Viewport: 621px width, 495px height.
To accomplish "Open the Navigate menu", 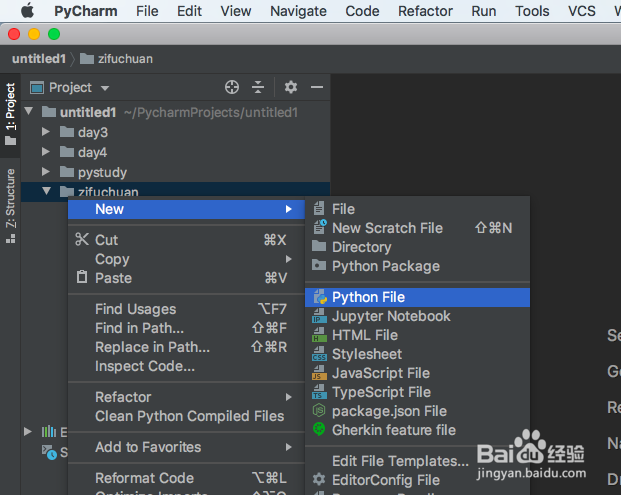I will [298, 11].
